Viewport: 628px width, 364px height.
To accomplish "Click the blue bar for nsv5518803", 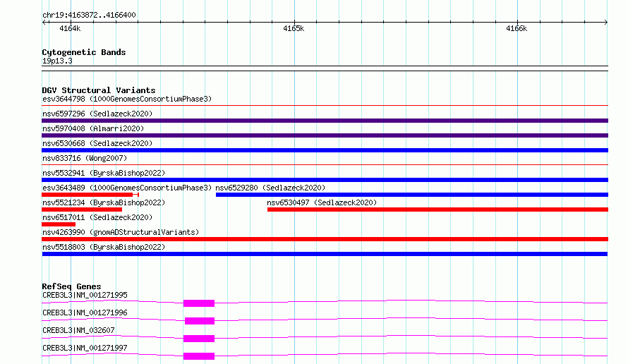I will [x=325, y=254].
